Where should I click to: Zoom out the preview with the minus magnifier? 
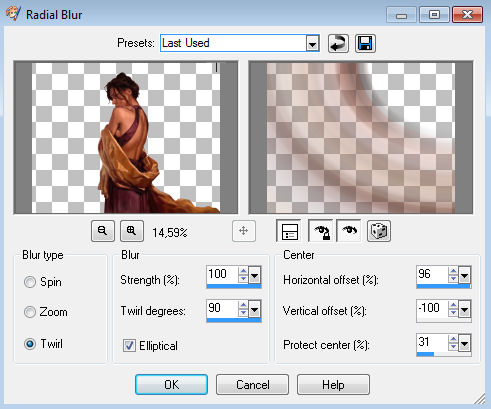tap(103, 231)
